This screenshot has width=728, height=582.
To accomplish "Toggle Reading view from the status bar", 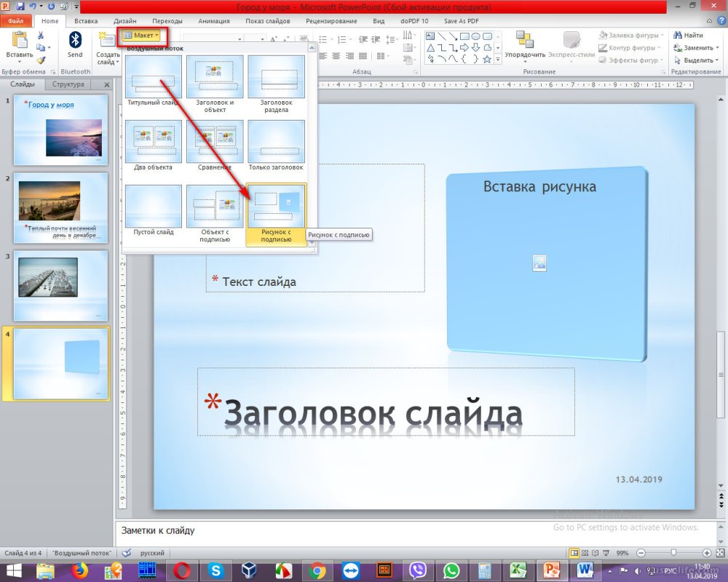I will click(594, 553).
